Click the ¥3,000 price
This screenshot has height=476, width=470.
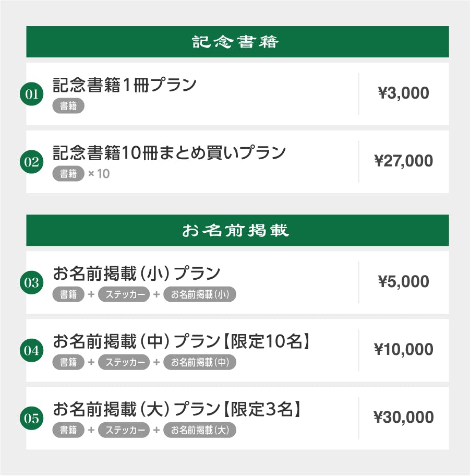(x=403, y=93)
